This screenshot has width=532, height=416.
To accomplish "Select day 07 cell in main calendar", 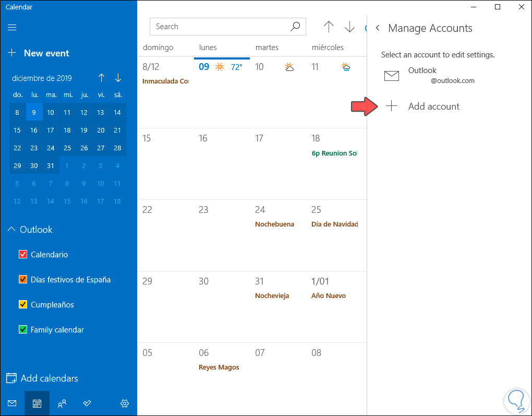I will 278,378.
